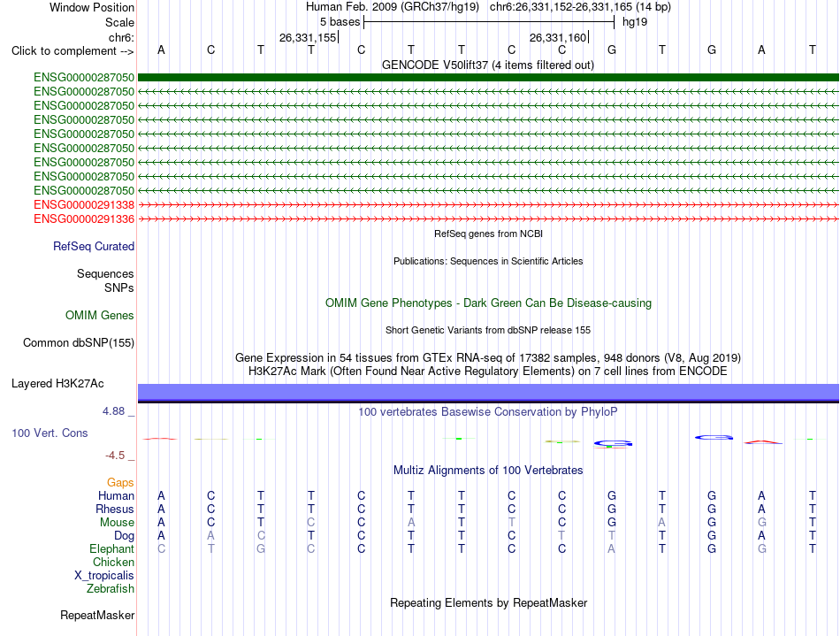Select the X_tropicalis species row label

[104, 576]
